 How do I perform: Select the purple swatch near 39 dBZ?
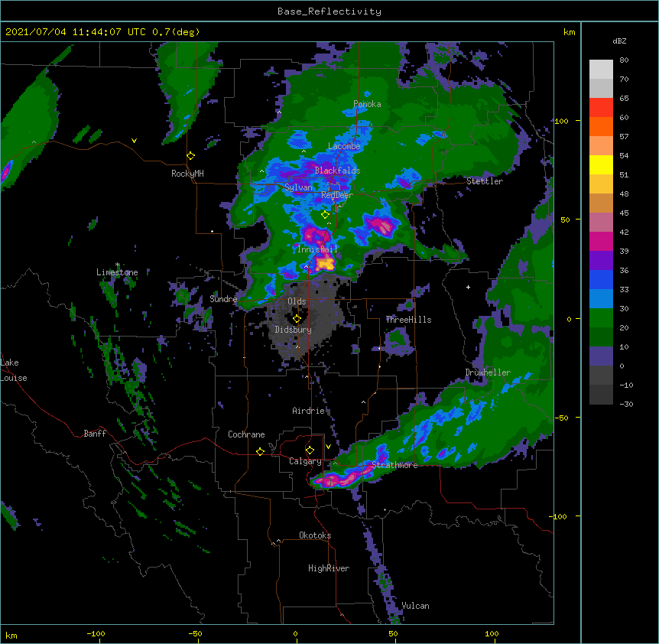(x=601, y=261)
